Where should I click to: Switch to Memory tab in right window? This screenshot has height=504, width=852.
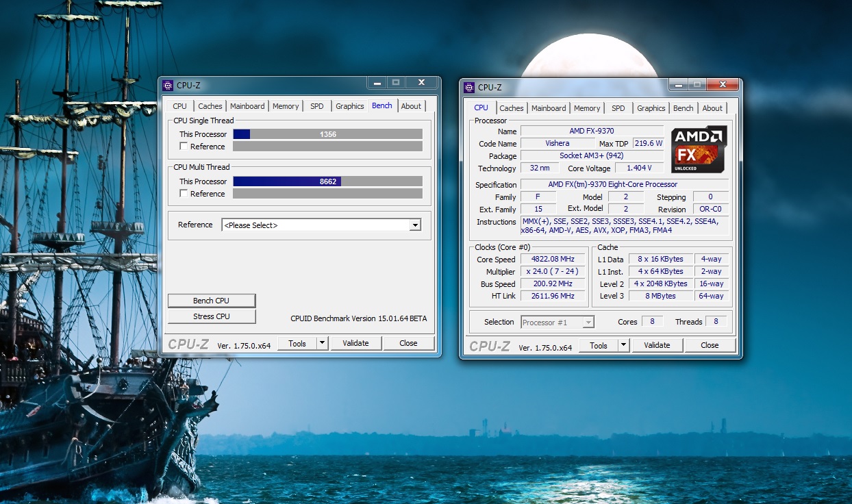coord(587,108)
